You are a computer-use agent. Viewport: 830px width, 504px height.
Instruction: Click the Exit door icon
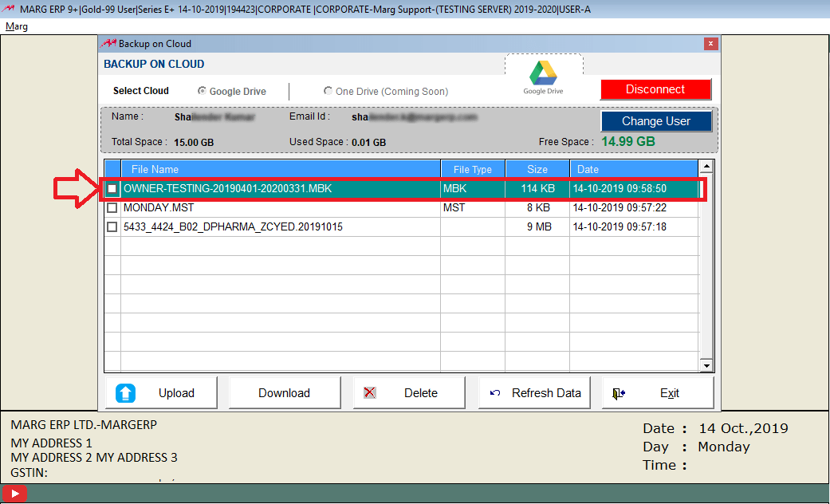point(619,393)
